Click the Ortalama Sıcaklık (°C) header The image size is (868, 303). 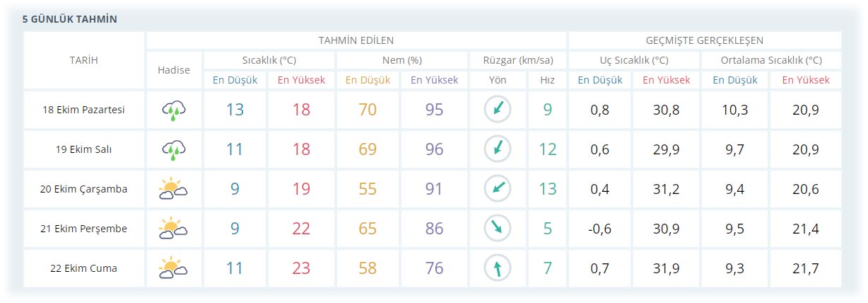(772, 60)
